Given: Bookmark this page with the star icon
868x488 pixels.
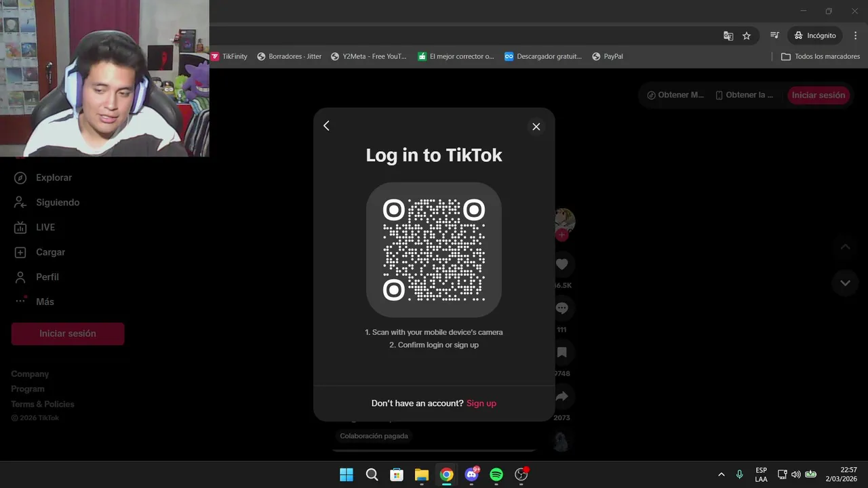Looking at the screenshot, I should click(x=747, y=35).
